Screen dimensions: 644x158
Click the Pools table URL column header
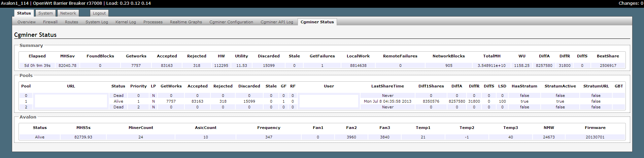point(71,86)
